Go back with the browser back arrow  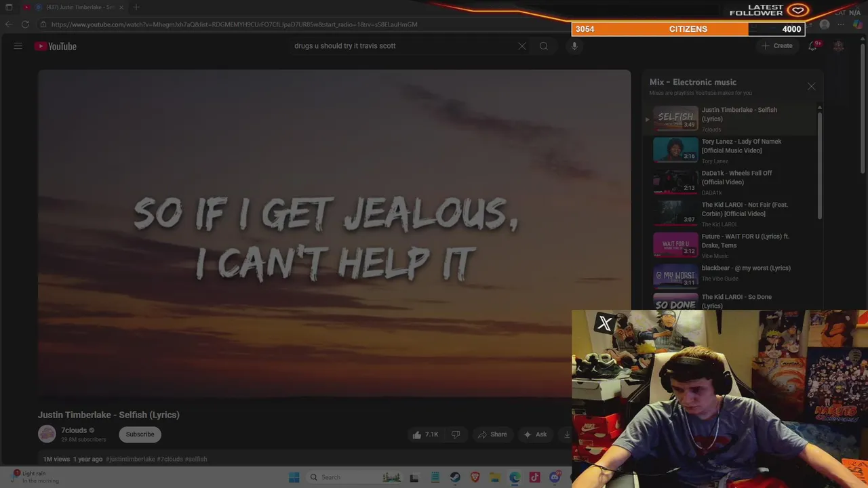(x=9, y=24)
